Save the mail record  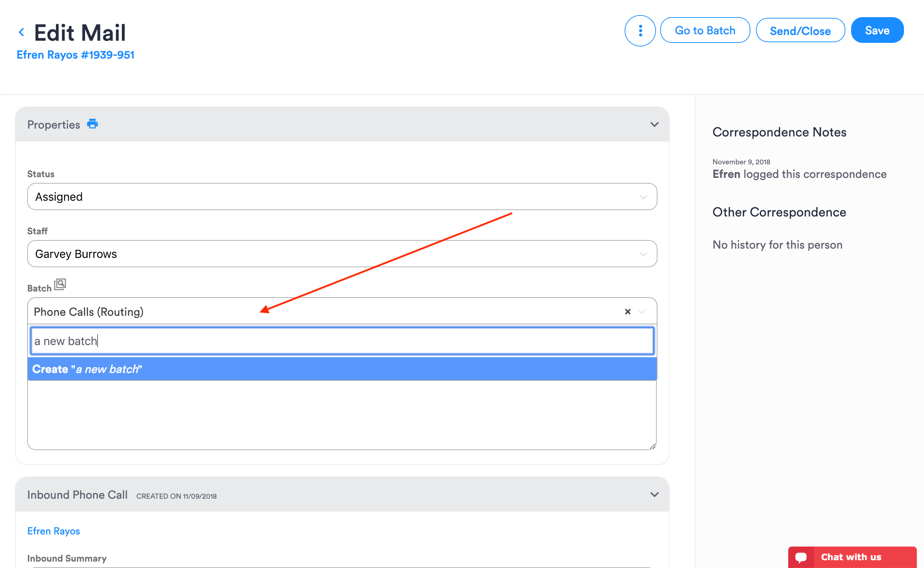[x=877, y=30]
